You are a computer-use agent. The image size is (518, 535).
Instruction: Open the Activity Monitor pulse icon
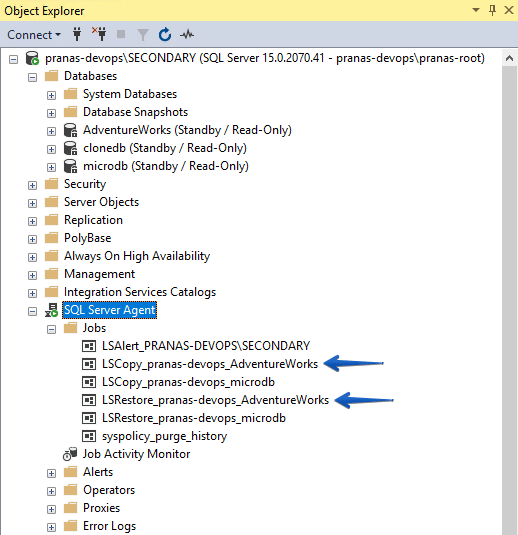pos(187,34)
